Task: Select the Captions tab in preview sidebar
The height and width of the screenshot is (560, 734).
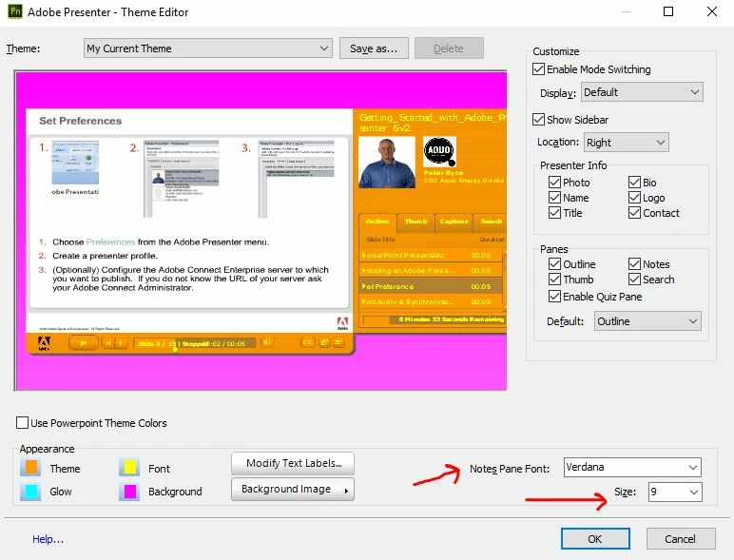Action: click(x=454, y=222)
